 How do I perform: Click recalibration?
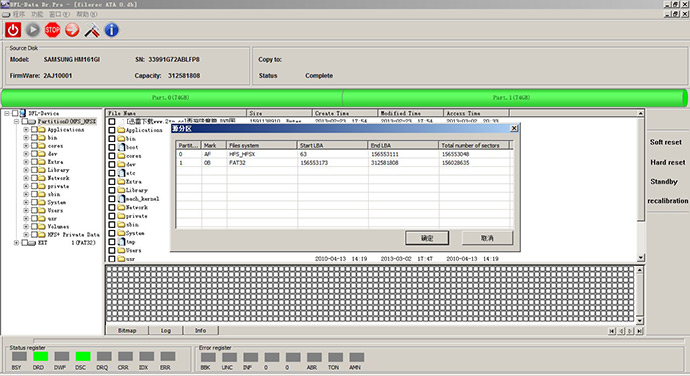click(668, 201)
